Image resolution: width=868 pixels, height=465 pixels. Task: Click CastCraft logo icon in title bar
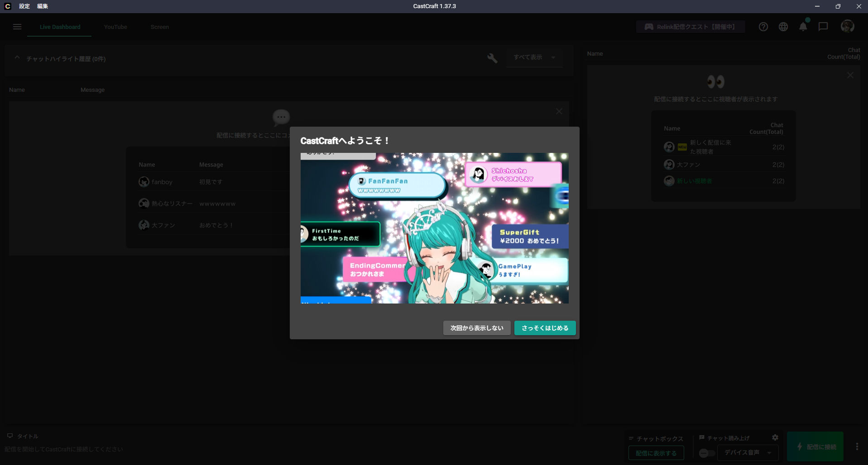coord(8,6)
